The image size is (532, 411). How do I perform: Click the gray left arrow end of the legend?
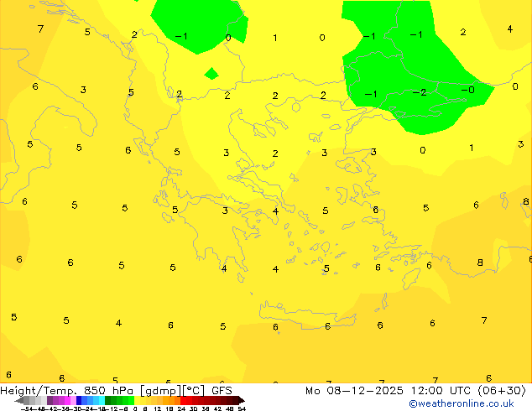point(18,401)
